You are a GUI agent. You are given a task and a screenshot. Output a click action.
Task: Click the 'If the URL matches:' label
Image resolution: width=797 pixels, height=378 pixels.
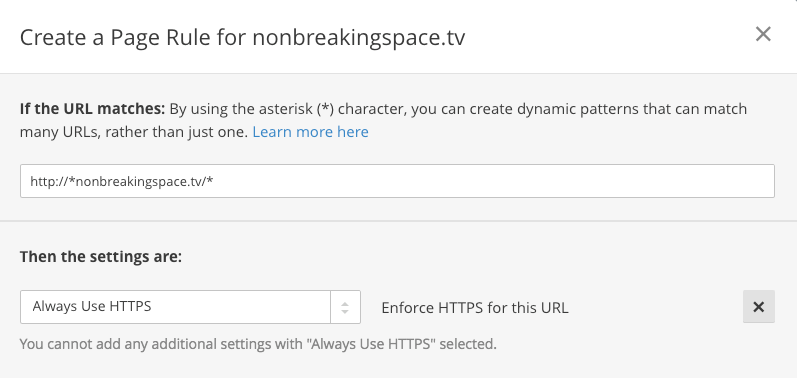click(93, 109)
